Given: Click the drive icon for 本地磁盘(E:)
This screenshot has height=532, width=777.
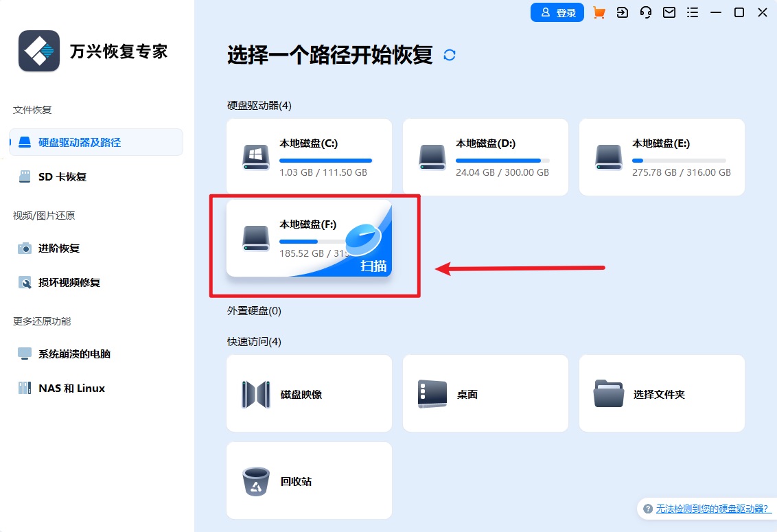Looking at the screenshot, I should pos(609,157).
